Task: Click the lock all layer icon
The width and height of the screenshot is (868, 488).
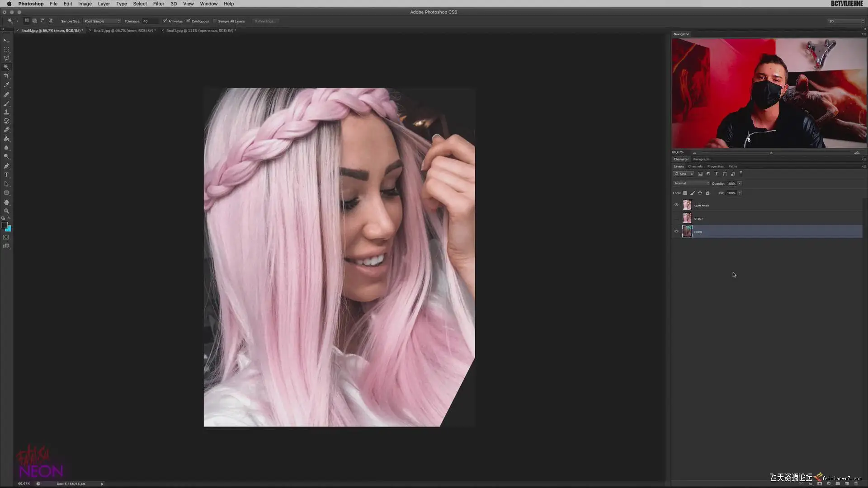Action: (708, 193)
